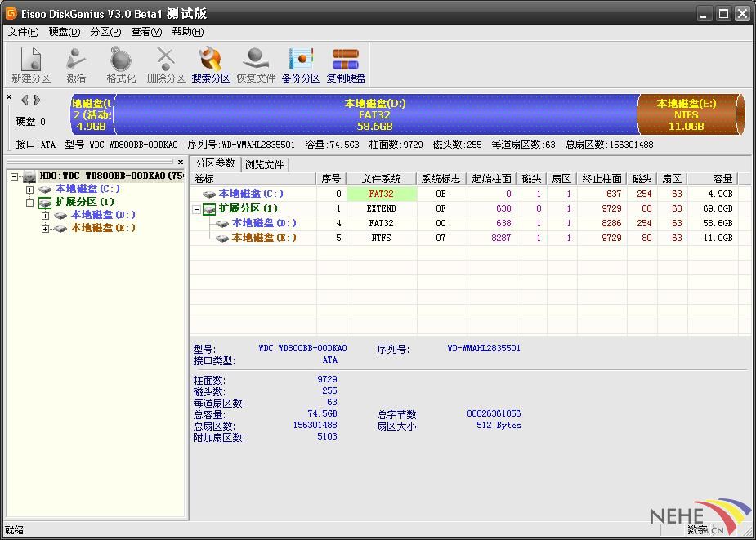The height and width of the screenshot is (540, 756).
Task: Click the drive icon in table row 本地磁盘 (E:)
Action: pos(222,238)
